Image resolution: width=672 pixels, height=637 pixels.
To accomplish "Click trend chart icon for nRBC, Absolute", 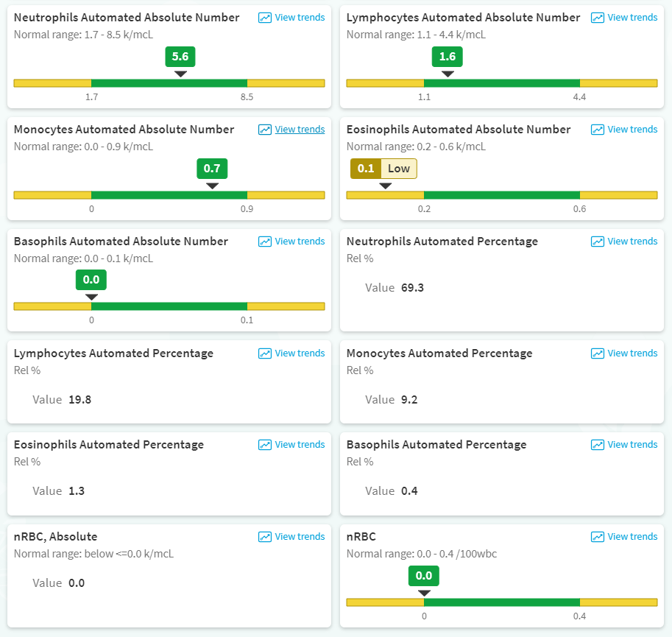I will pyautogui.click(x=265, y=537).
